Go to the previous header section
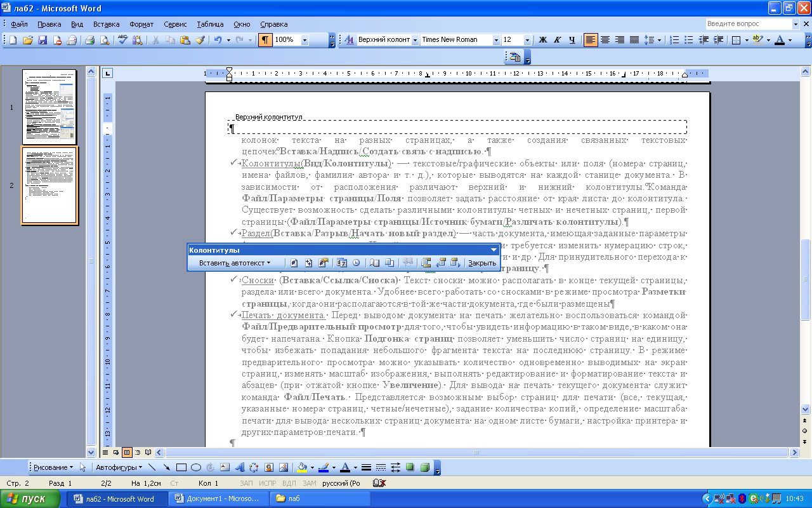The height and width of the screenshot is (508, 812). click(x=440, y=262)
